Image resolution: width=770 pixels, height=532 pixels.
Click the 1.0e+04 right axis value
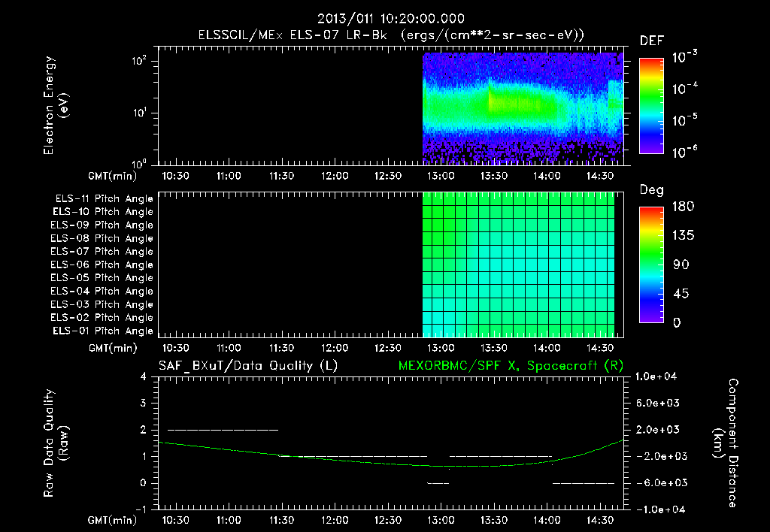click(x=656, y=376)
